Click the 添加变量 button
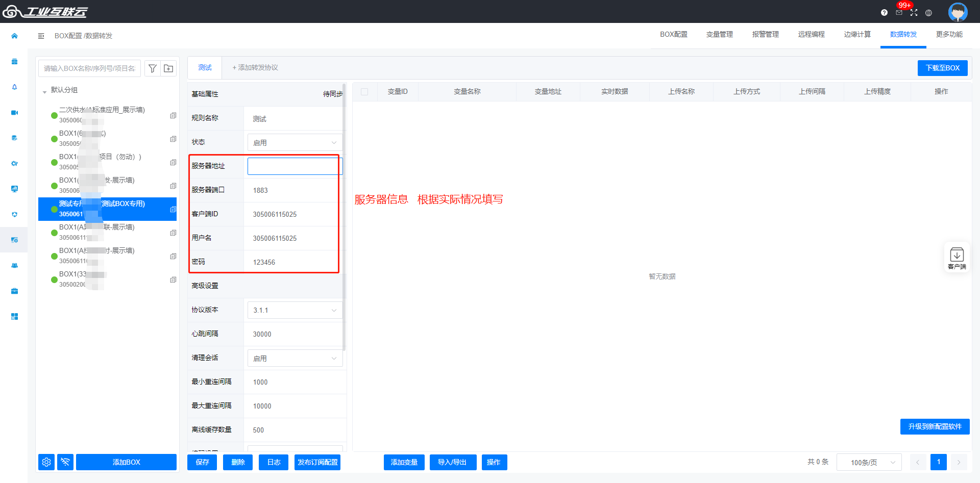This screenshot has width=980, height=483. click(404, 462)
